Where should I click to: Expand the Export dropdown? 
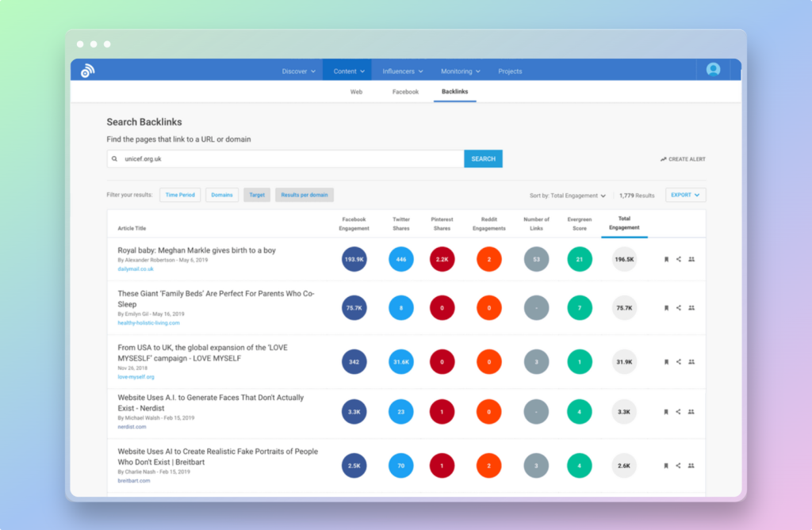coord(685,195)
